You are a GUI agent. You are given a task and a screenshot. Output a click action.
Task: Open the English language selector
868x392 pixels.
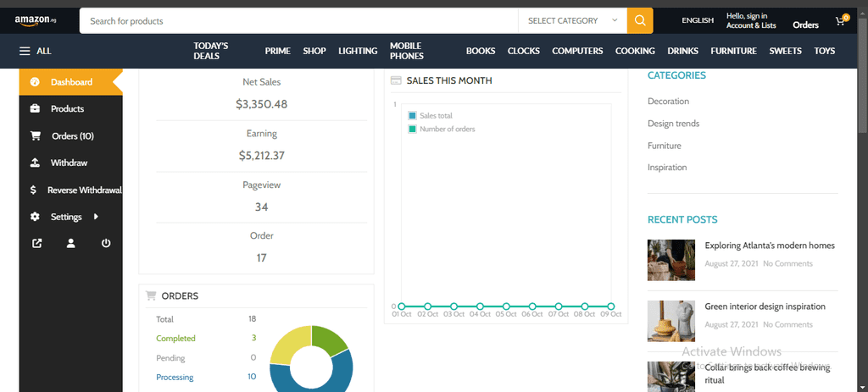698,20
